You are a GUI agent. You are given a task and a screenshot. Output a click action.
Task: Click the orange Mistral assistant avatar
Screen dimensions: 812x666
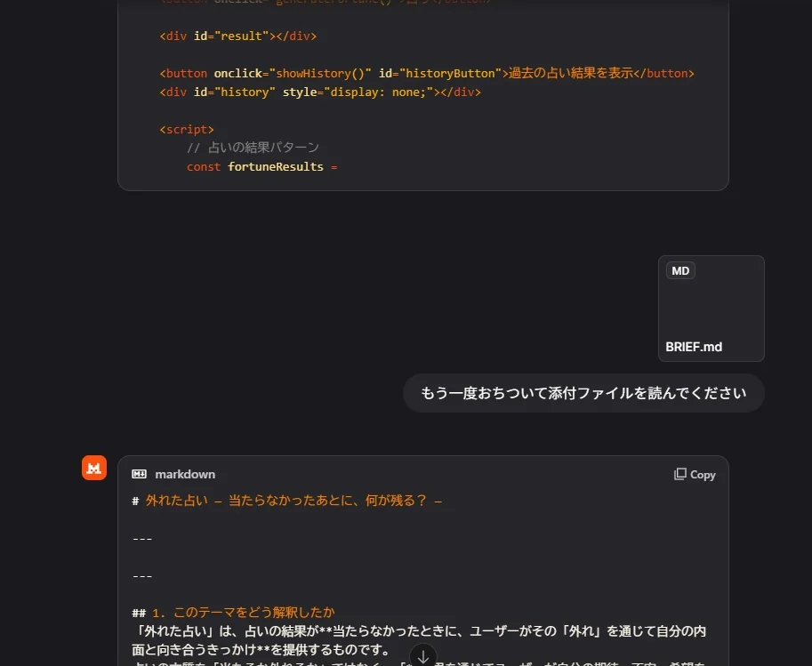coord(94,468)
